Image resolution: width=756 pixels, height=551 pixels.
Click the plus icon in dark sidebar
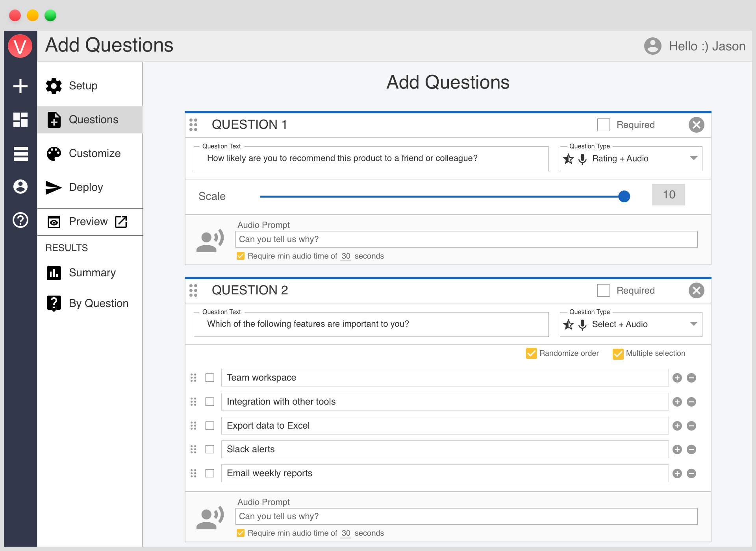(20, 86)
